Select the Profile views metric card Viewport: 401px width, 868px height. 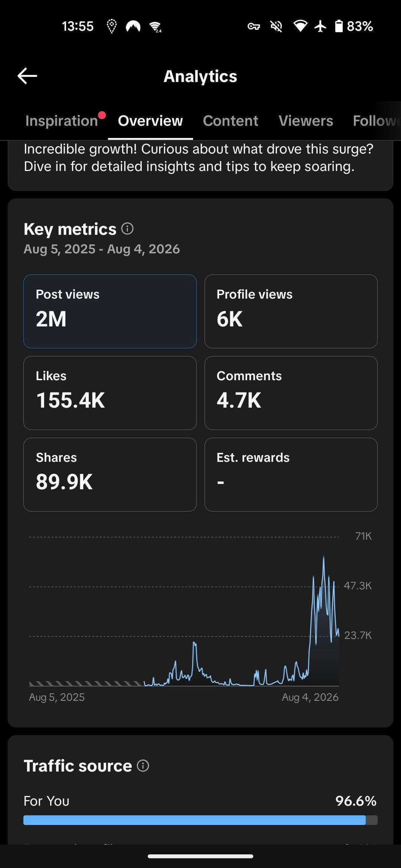[x=291, y=311]
